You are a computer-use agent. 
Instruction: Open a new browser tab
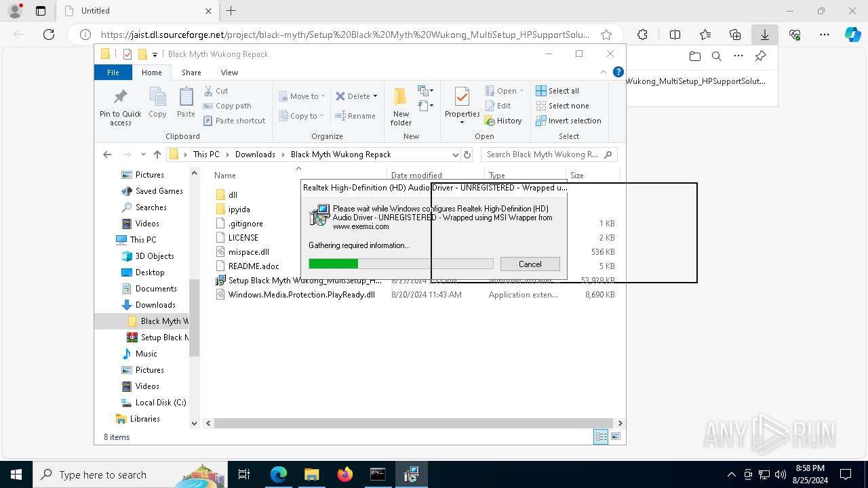pos(231,11)
